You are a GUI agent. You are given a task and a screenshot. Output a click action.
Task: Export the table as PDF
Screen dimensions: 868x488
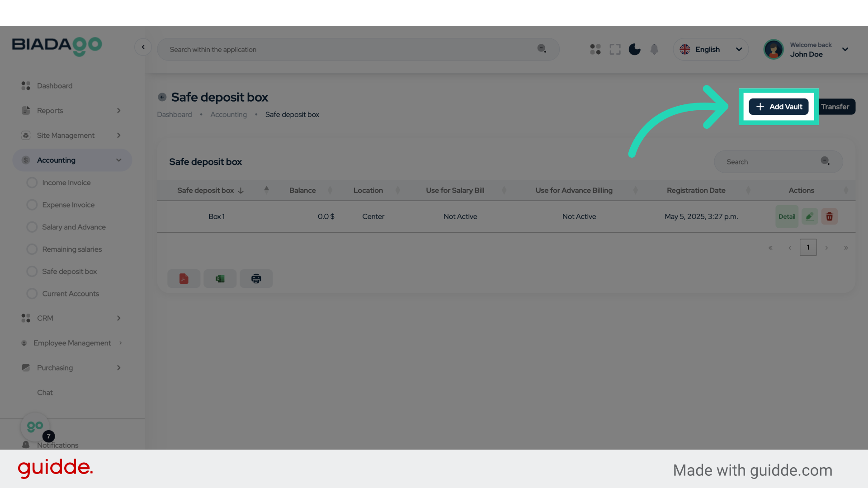click(x=184, y=278)
